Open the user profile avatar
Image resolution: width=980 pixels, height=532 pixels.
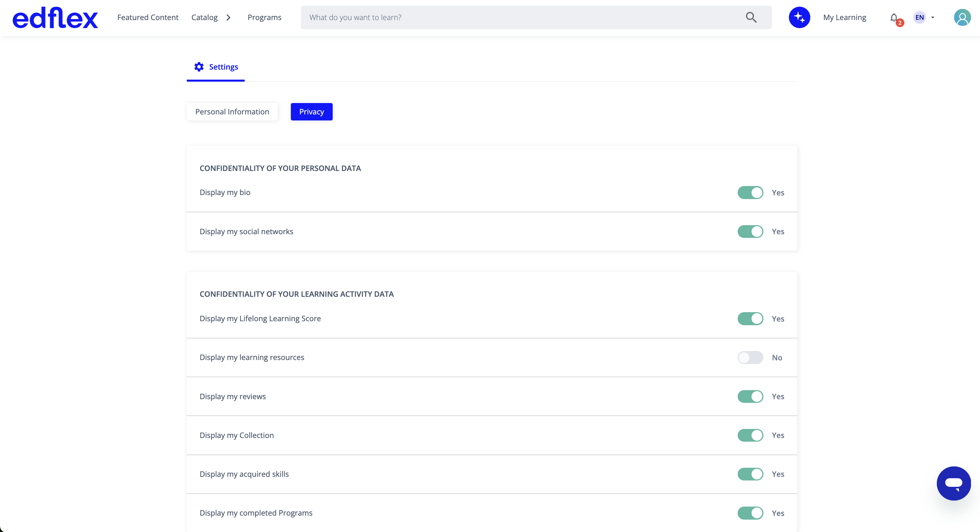[x=962, y=17]
